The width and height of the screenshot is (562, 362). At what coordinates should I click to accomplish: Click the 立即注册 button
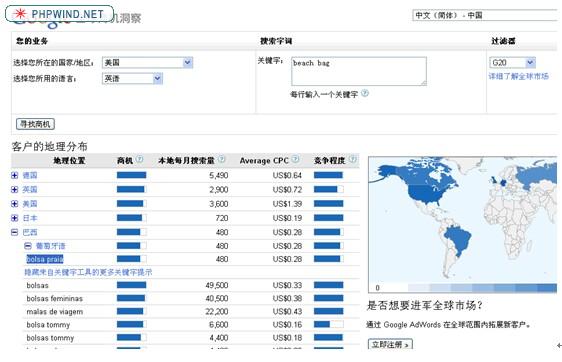pyautogui.click(x=390, y=344)
